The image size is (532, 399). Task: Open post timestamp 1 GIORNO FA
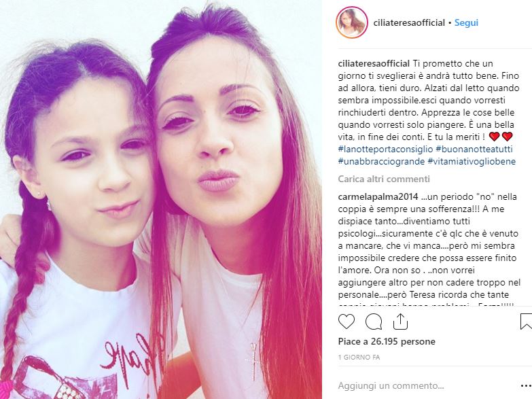(359, 358)
